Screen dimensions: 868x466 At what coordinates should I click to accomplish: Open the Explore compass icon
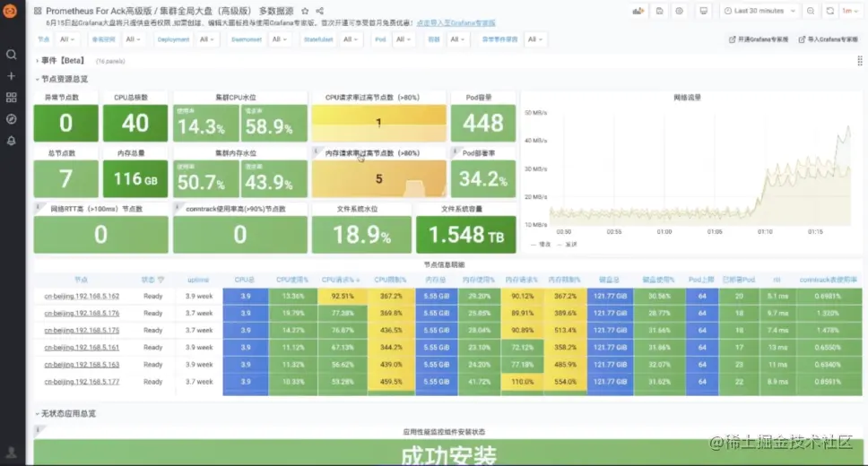(x=11, y=119)
